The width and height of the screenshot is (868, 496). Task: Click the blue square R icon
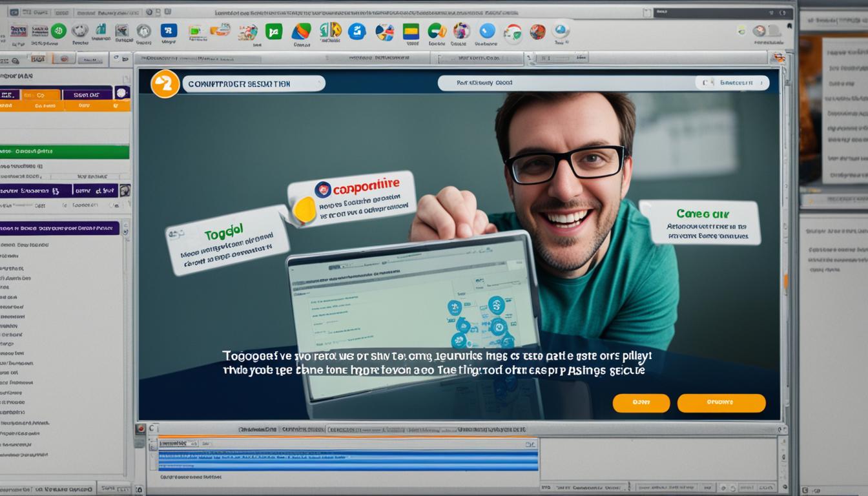[x=169, y=30]
